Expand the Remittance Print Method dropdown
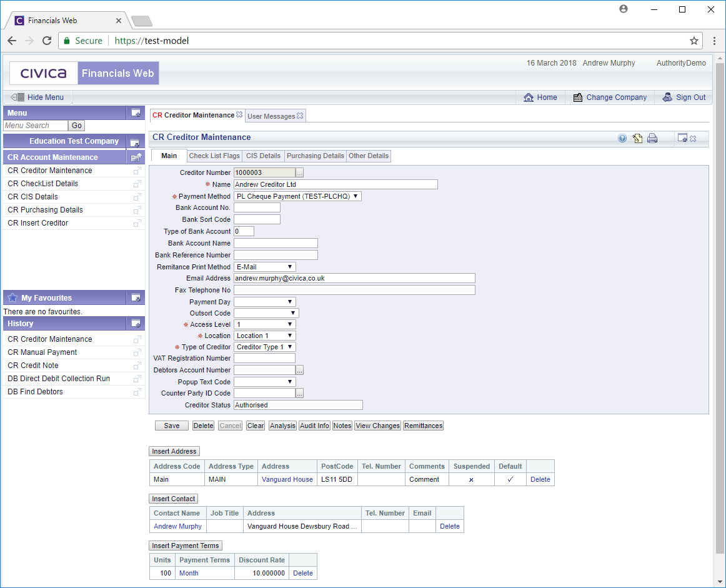726x588 pixels. (265, 267)
